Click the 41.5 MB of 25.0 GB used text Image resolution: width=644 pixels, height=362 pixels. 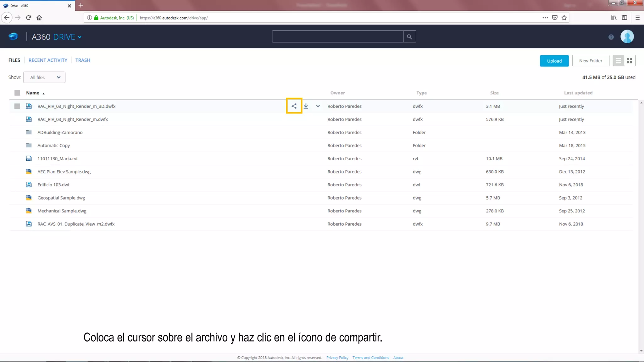pyautogui.click(x=608, y=77)
